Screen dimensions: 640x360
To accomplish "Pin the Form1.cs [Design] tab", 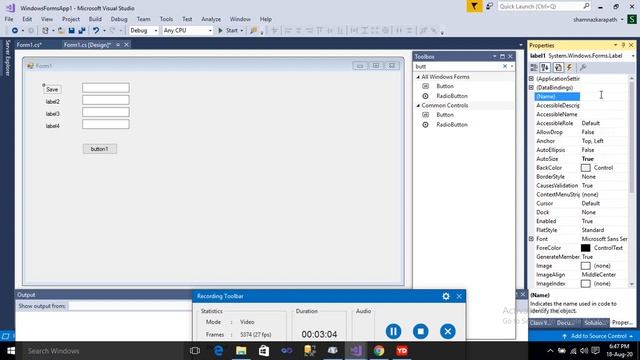I will pos(118,45).
